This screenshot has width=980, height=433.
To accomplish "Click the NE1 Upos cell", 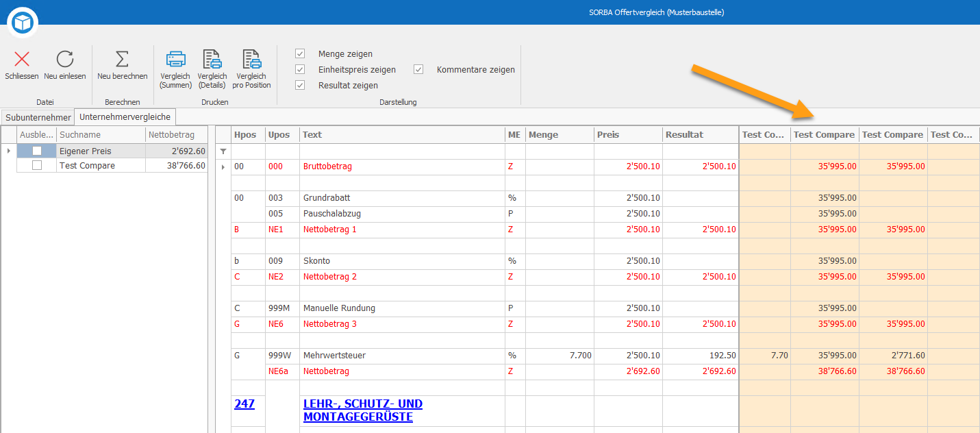I will (282, 230).
